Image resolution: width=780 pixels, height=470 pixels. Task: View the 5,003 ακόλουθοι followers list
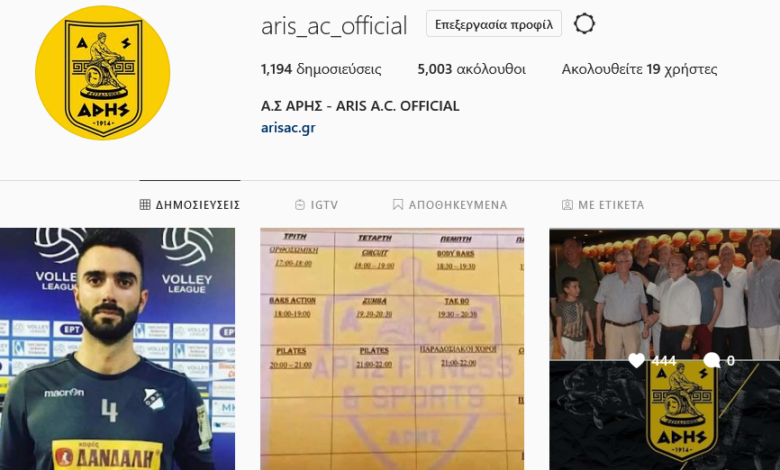click(x=472, y=69)
